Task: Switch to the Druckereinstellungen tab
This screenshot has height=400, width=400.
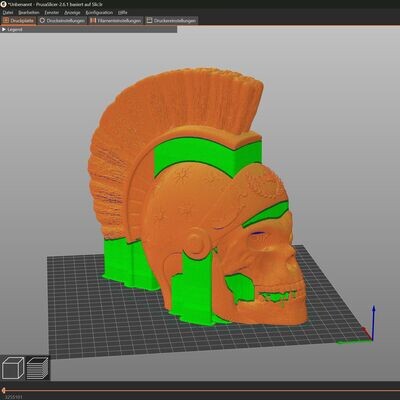Action: pos(171,21)
